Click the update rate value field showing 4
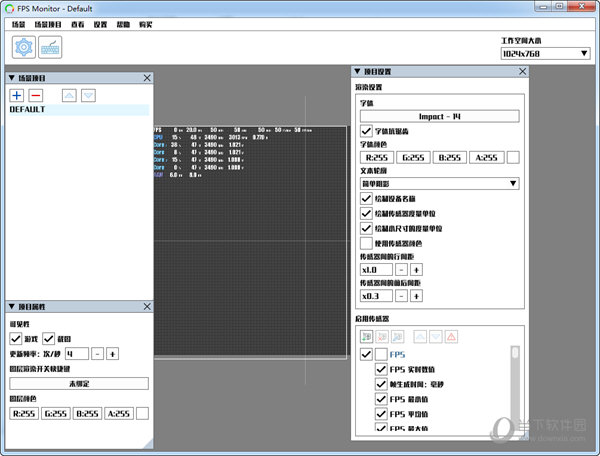 coord(77,354)
